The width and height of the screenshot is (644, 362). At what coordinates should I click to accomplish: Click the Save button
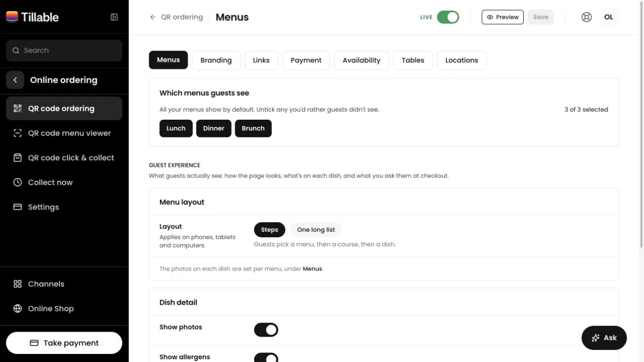point(541,17)
